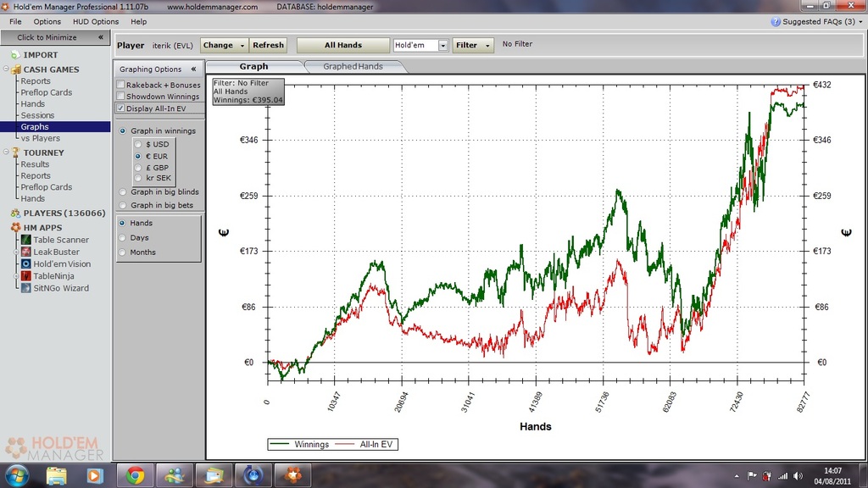Click the volume speaker tray icon
Image resolution: width=868 pixels, height=488 pixels.
tap(798, 476)
